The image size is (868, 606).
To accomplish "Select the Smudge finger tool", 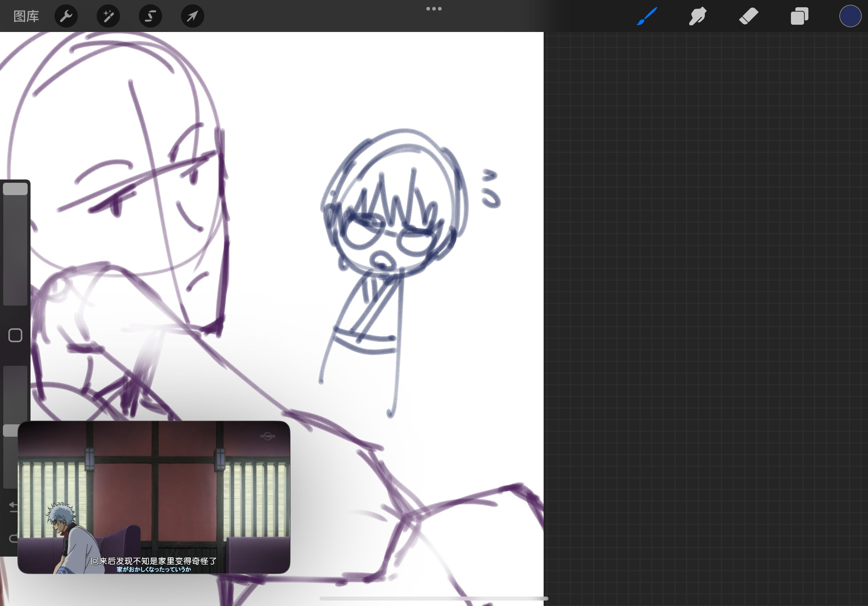I will pyautogui.click(x=698, y=16).
